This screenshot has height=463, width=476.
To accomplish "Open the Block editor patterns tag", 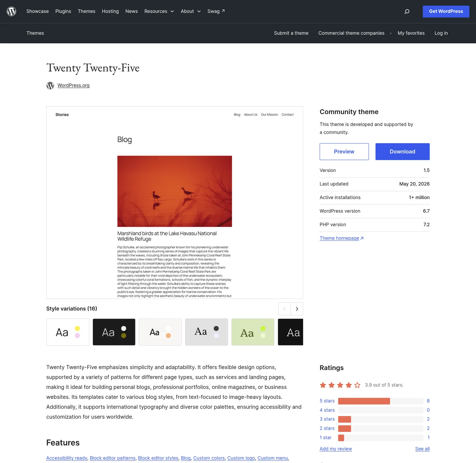I will [112, 458].
